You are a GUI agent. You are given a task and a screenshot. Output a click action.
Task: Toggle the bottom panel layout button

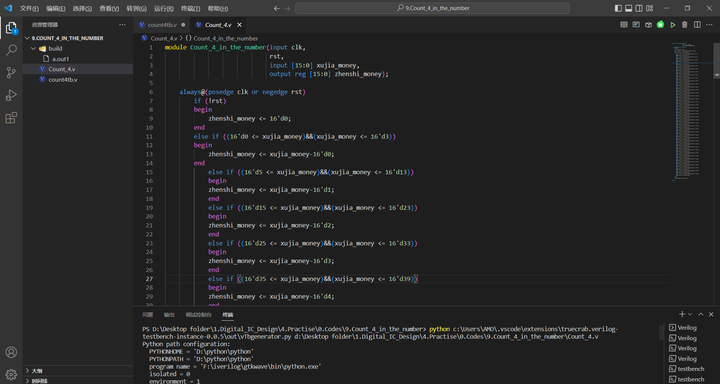pyautogui.click(x=629, y=8)
